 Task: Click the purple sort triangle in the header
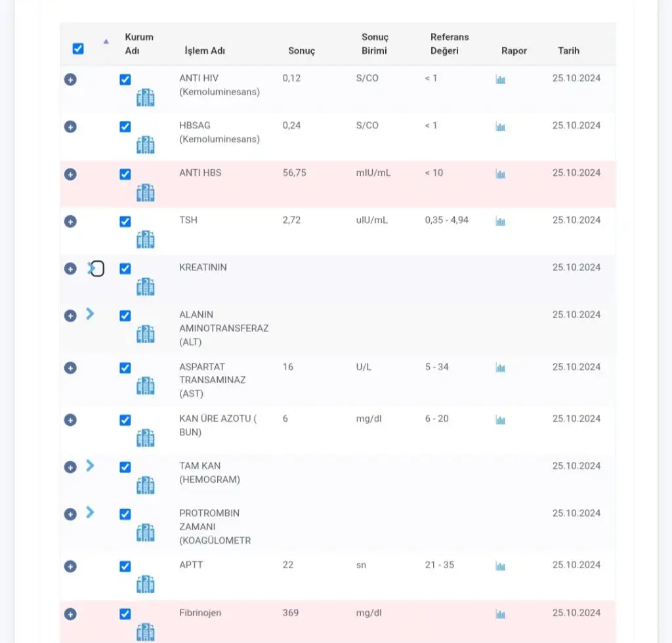[x=106, y=41]
